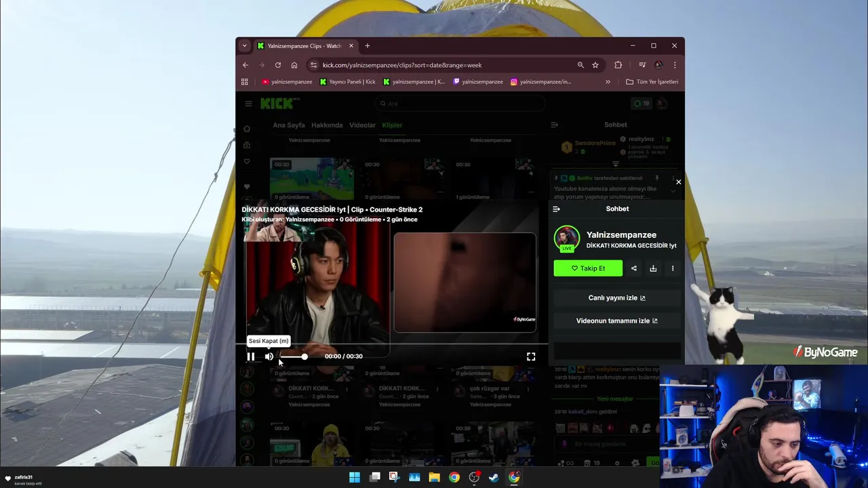The height and width of the screenshot is (488, 868).
Task: Share the clip using share icon
Action: tap(634, 268)
